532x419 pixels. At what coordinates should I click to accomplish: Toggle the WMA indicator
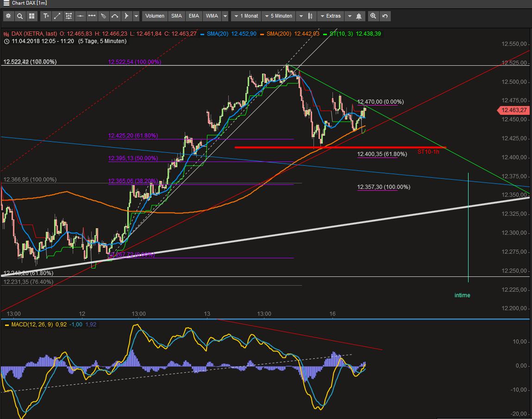click(x=211, y=16)
